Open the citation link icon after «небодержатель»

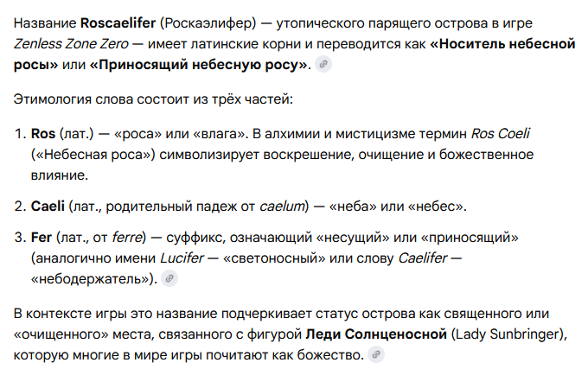tap(169, 278)
